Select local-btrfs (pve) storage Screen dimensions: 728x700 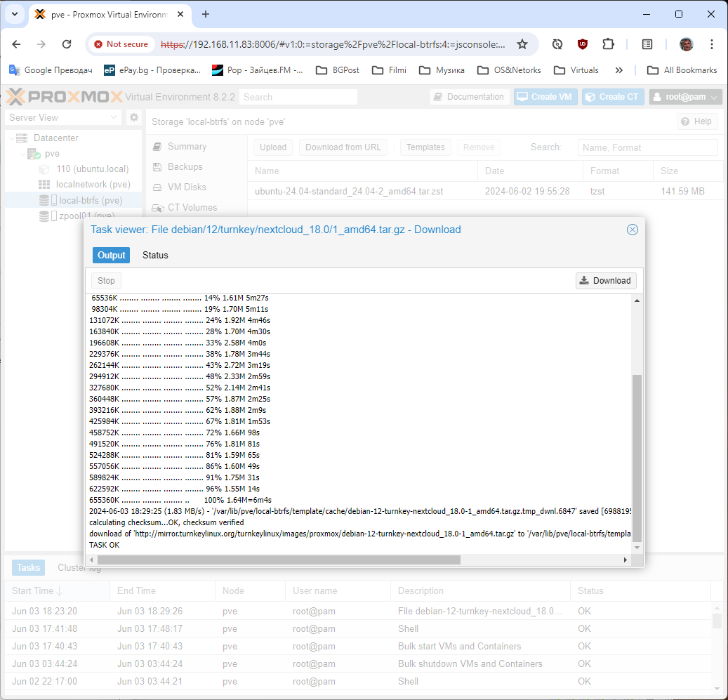click(x=91, y=200)
